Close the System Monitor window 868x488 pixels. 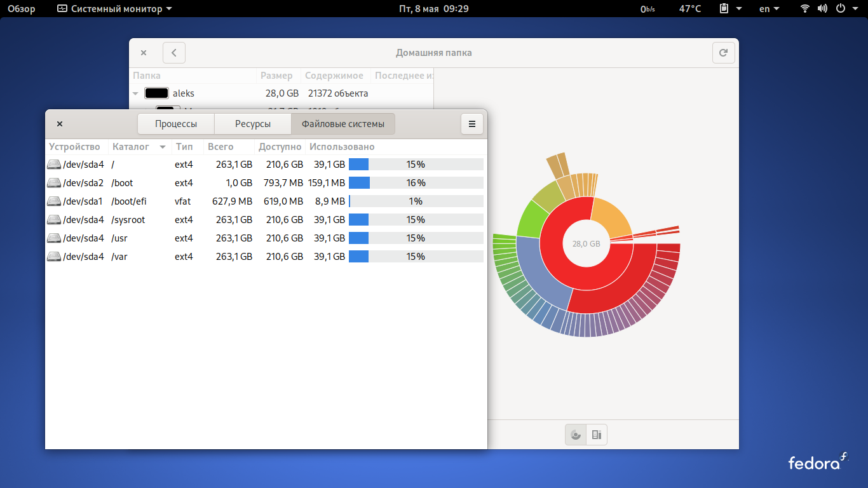[x=60, y=124]
